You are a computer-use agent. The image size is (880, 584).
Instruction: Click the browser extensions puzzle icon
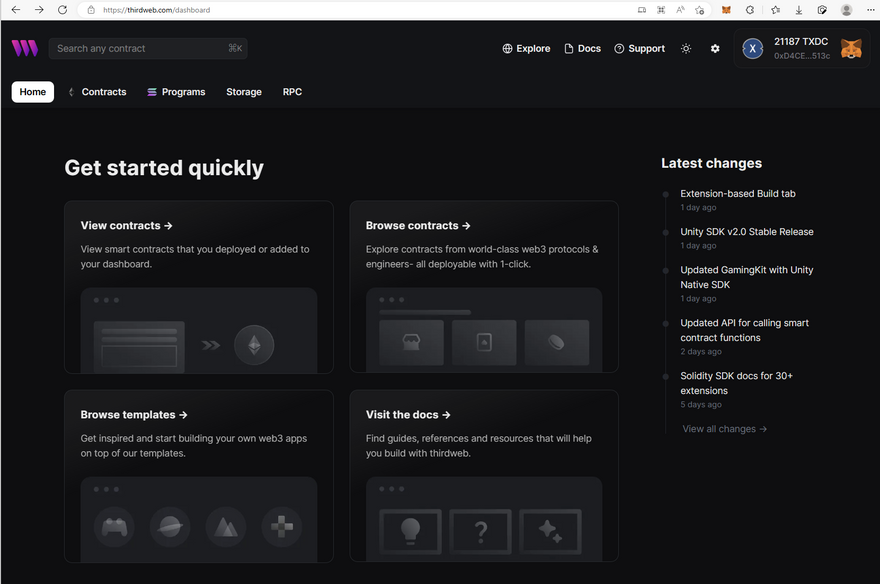coord(750,10)
